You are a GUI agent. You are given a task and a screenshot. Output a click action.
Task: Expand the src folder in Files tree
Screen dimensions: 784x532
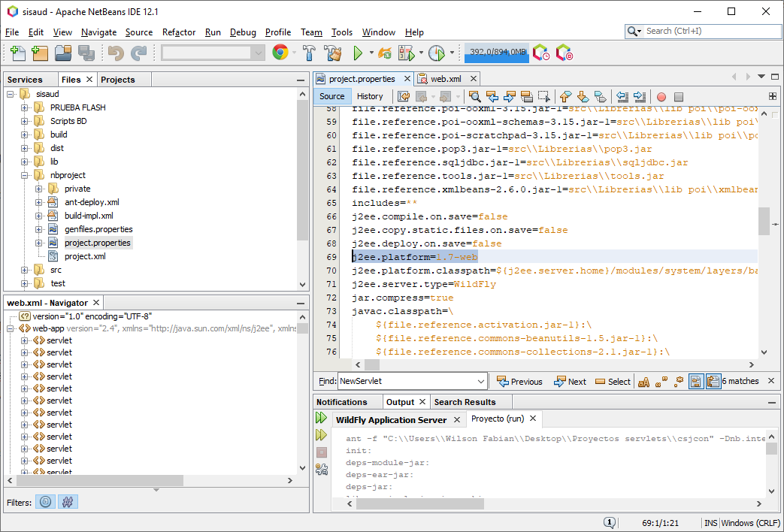click(x=25, y=270)
